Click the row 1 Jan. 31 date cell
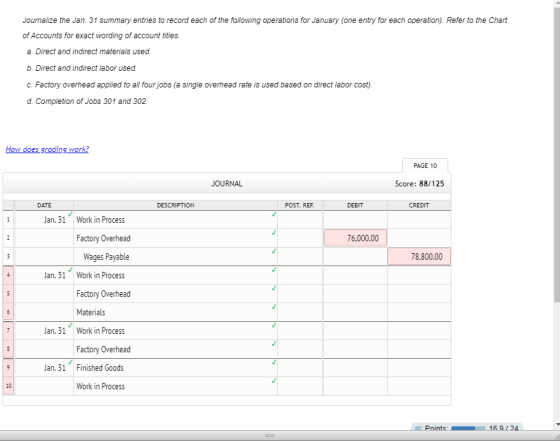Screen dimensions: 560x441 point(44,220)
